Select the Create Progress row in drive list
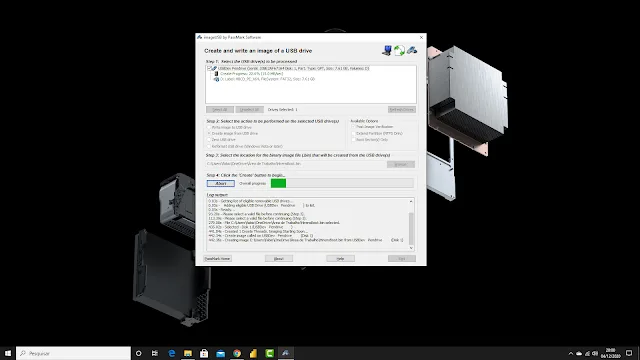 click(x=251, y=74)
